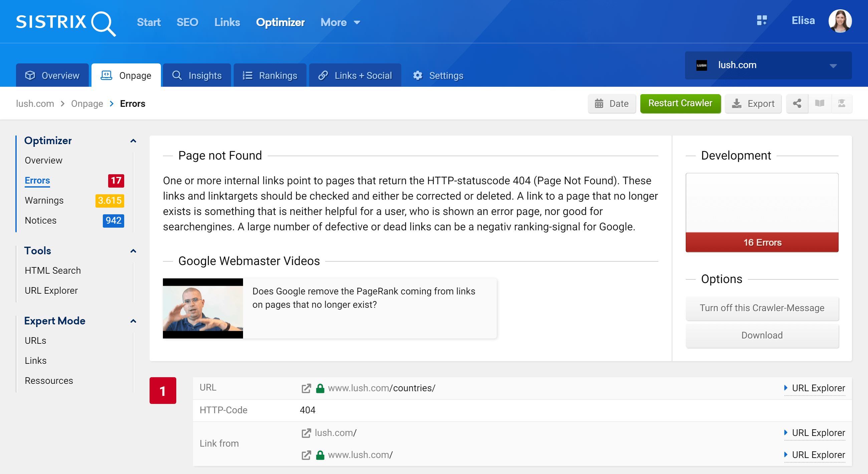This screenshot has height=474, width=868.
Task: Open the Links module in top navigation
Action: [227, 22]
